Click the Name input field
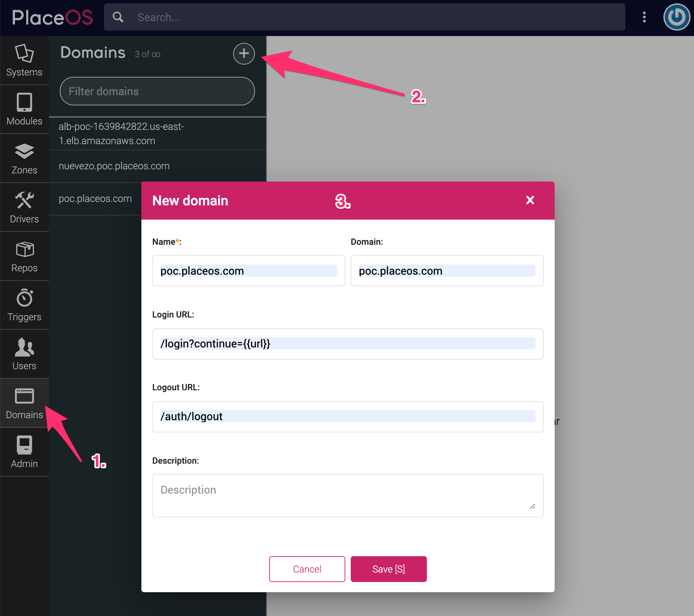This screenshot has height=616, width=694. tap(248, 271)
